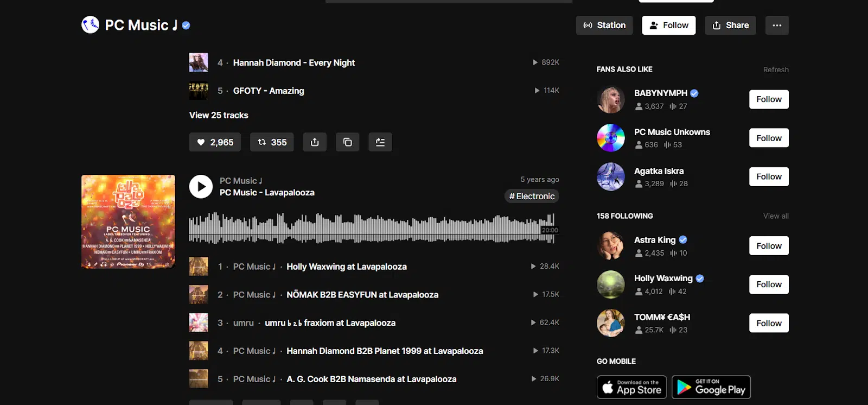Open the Share dialog in the header
868x405 pixels.
coord(730,26)
